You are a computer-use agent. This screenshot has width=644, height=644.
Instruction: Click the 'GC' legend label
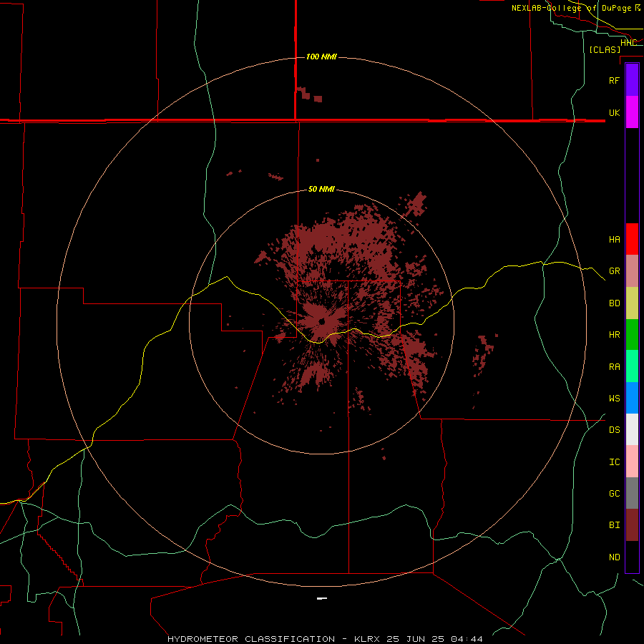point(614,494)
